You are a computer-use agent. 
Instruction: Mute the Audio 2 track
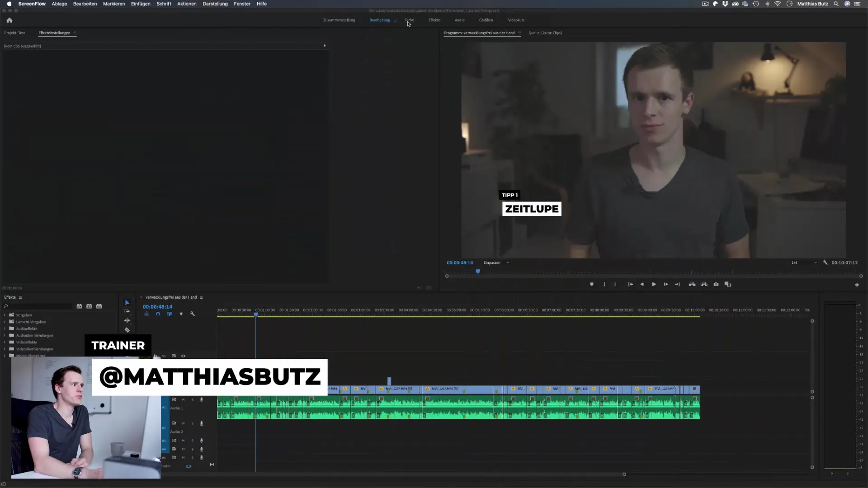(183, 424)
